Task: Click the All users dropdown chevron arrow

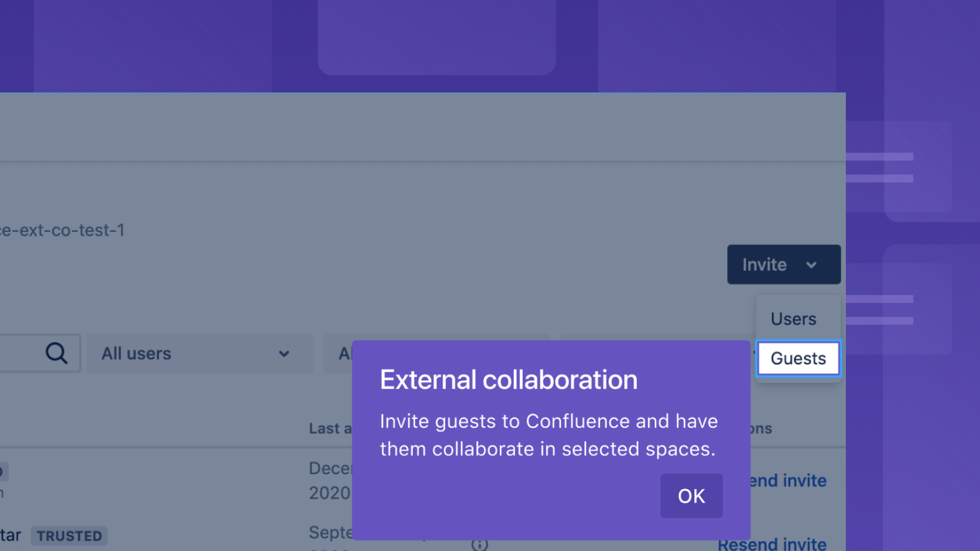Action: (x=284, y=354)
